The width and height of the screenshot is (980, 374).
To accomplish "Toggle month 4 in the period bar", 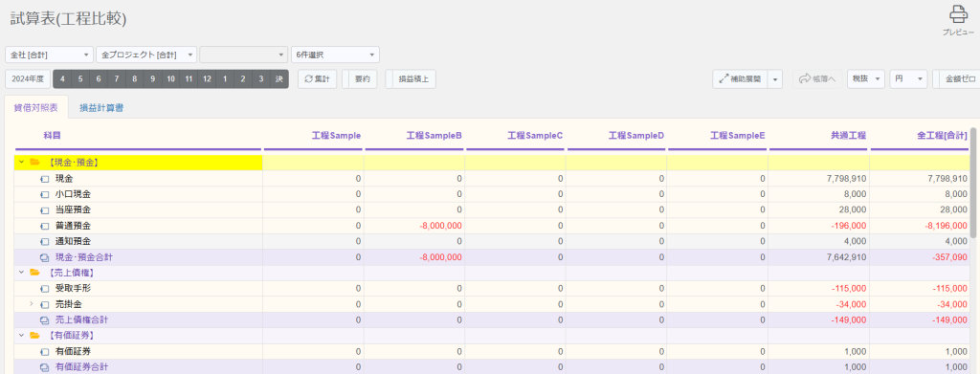I will [x=62, y=79].
